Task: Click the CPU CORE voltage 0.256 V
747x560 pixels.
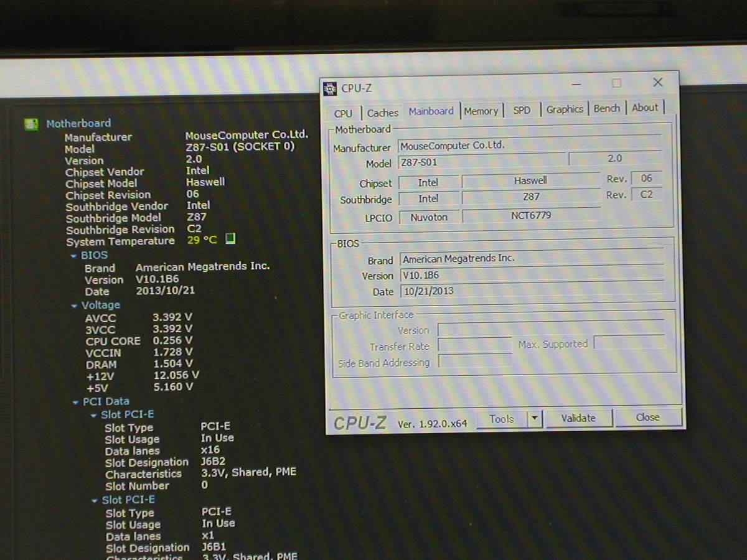Action: coord(172,340)
